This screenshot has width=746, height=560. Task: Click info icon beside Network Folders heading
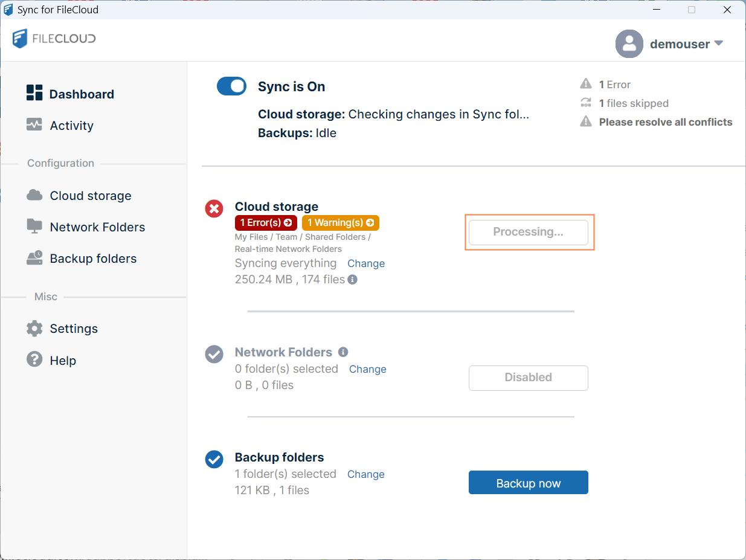coord(343,352)
